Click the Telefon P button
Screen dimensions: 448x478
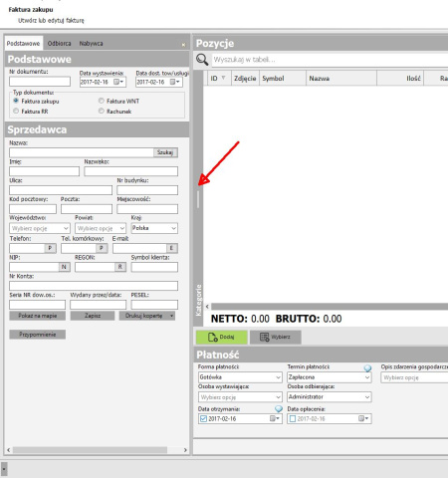[50, 248]
